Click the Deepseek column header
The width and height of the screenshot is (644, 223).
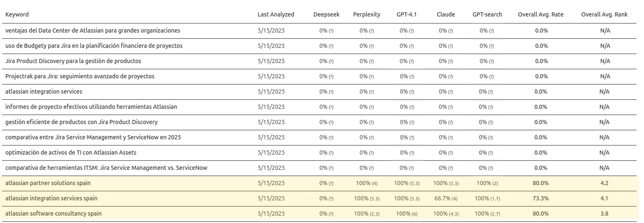click(327, 14)
